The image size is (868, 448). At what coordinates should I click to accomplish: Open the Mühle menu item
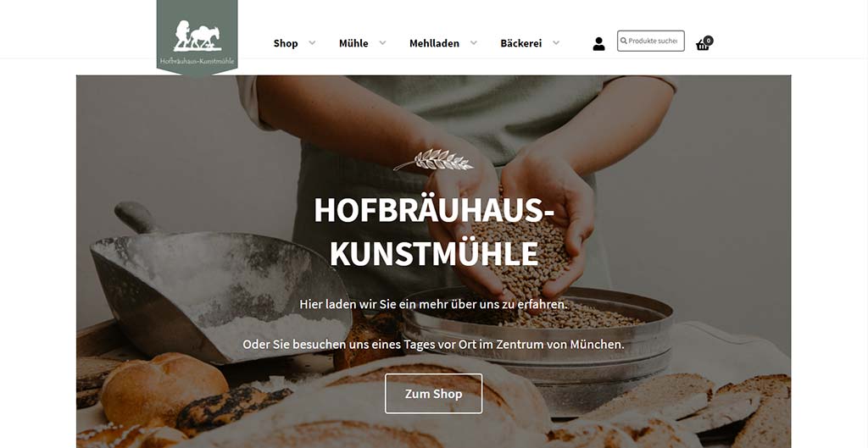point(353,43)
